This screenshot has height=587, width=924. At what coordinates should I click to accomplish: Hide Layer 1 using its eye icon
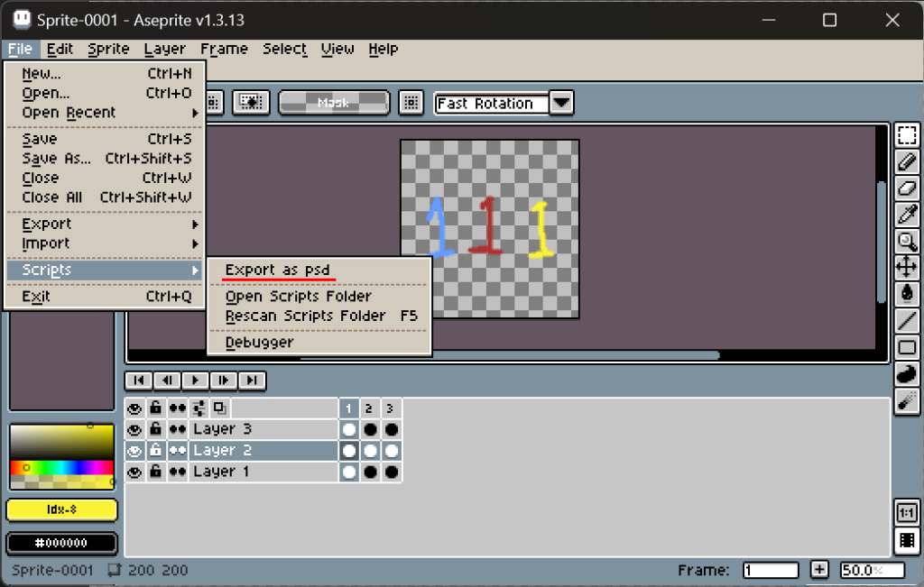pyautogui.click(x=134, y=472)
